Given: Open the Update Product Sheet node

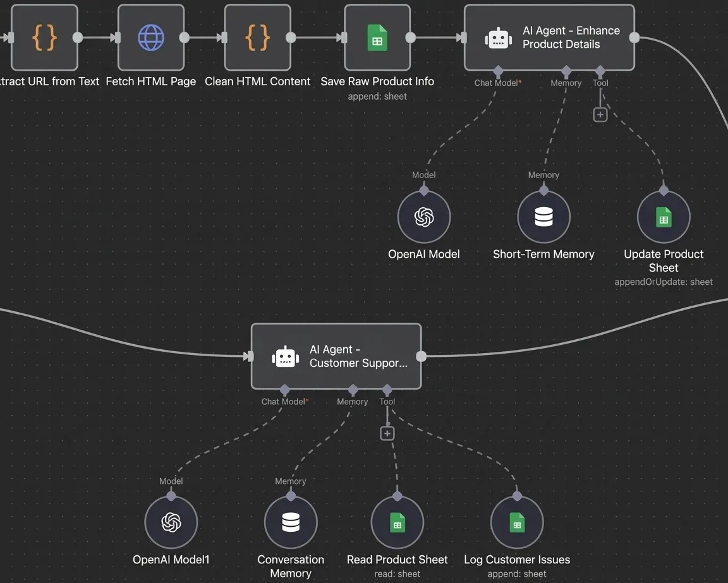Looking at the screenshot, I should click(x=664, y=217).
